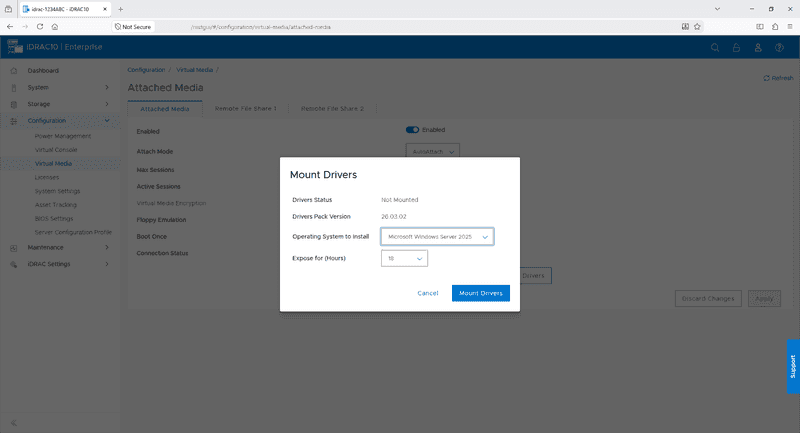Switch to Remote File Share 2 tab
800x433 pixels.
332,109
